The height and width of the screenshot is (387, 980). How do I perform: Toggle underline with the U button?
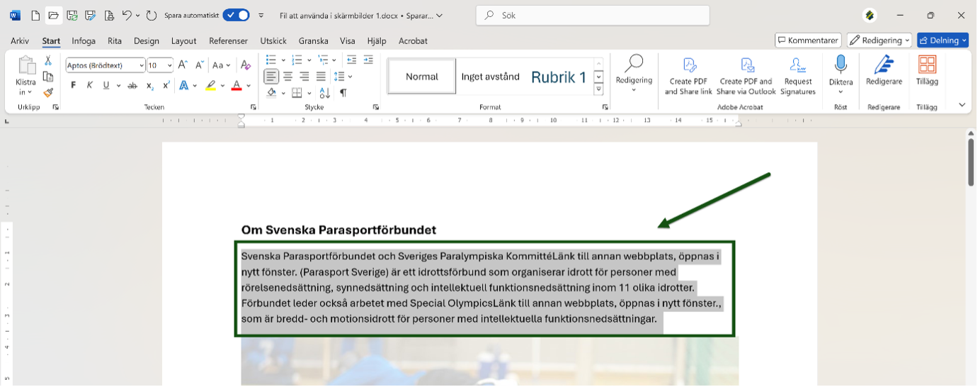[x=106, y=86]
